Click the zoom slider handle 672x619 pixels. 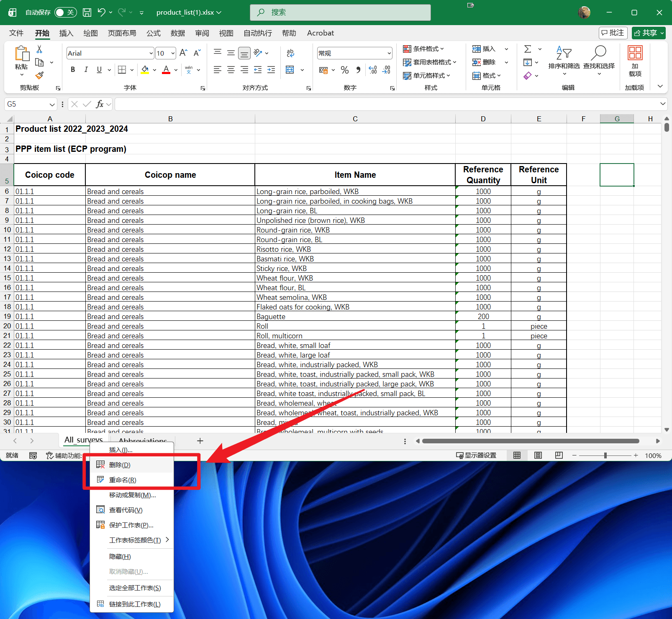point(605,455)
